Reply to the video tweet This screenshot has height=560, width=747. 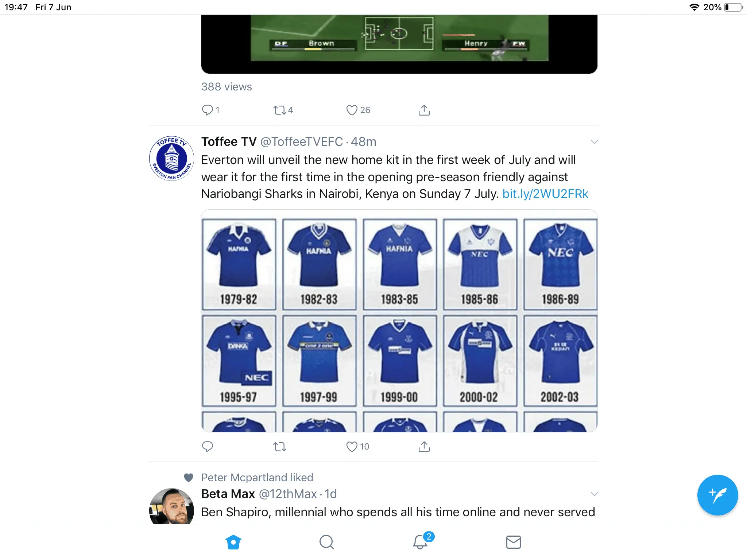pyautogui.click(x=208, y=110)
